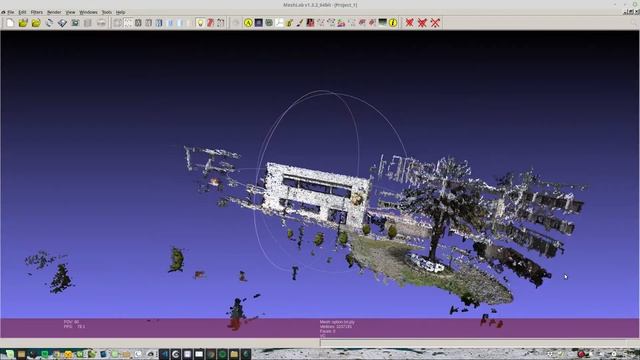Switch to hidden lines render mode
Image resolution: width=640 pixels, height=360 pixels.
click(x=149, y=23)
